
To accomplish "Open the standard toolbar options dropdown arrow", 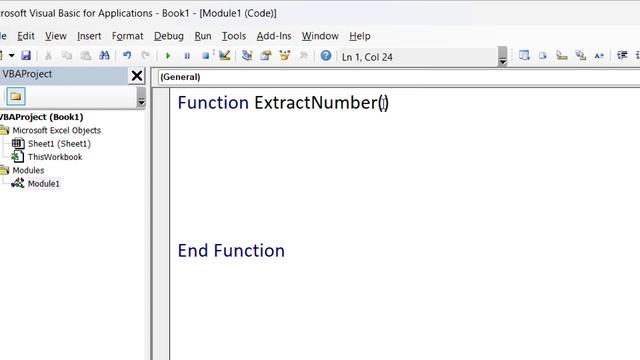I will click(x=502, y=57).
